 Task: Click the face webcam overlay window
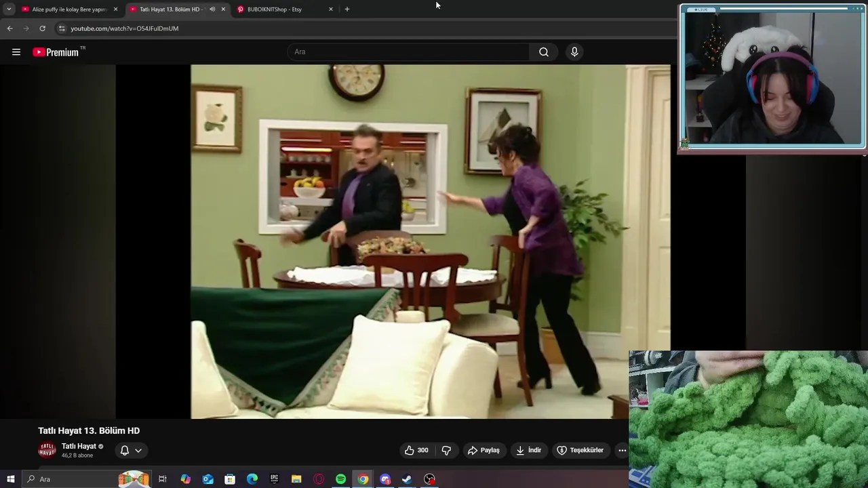[772, 78]
